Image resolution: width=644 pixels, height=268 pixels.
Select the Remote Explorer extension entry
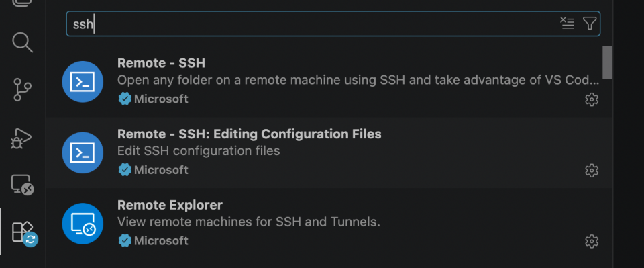pos(329,224)
